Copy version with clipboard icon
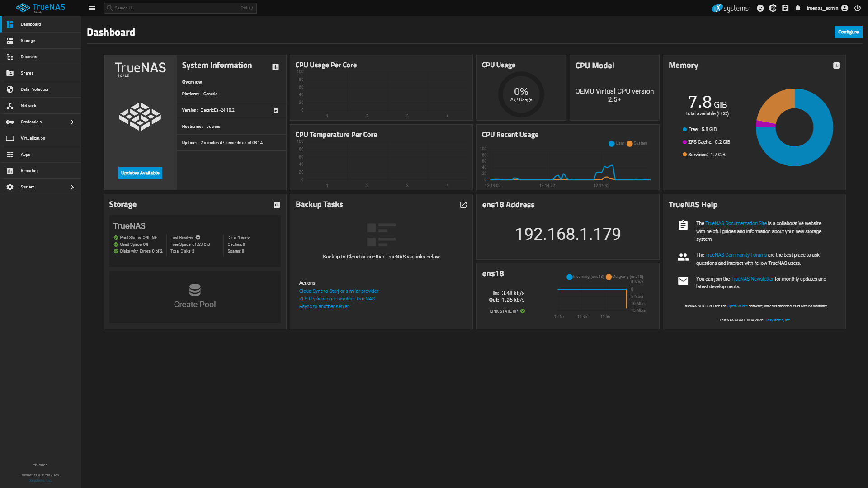The image size is (868, 488). (276, 110)
